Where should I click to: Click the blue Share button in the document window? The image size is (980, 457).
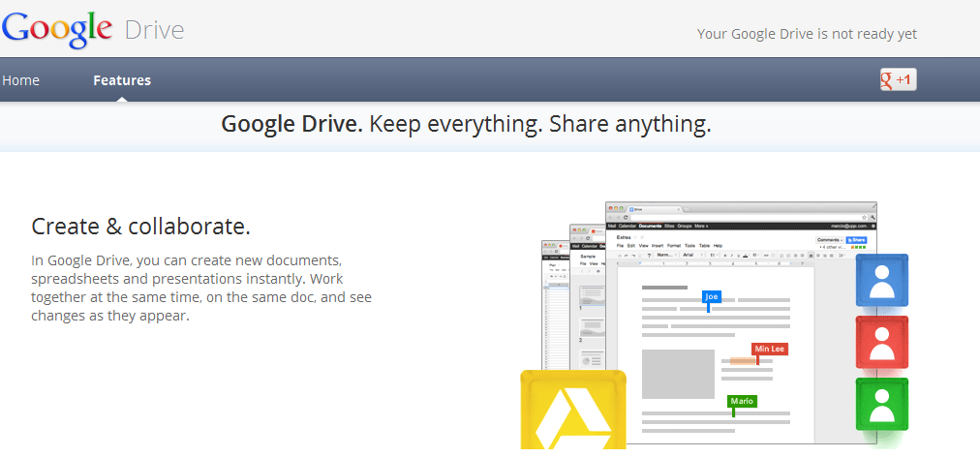click(856, 238)
